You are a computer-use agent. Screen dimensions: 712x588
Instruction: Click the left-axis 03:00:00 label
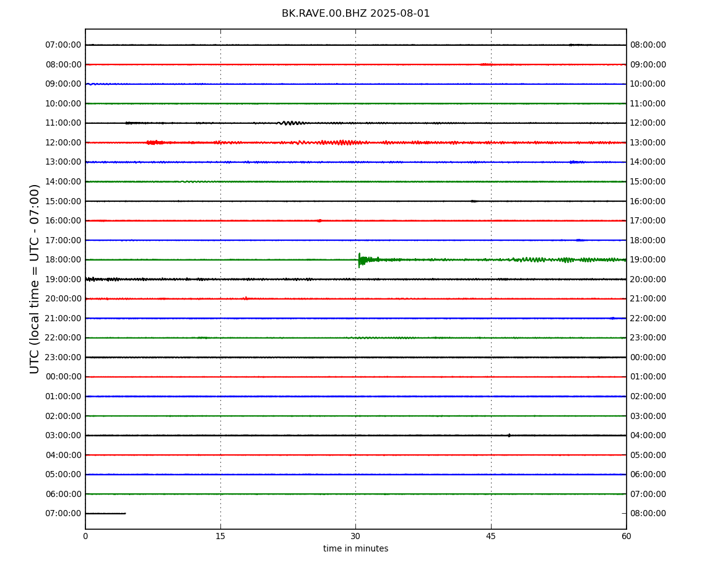(x=64, y=436)
